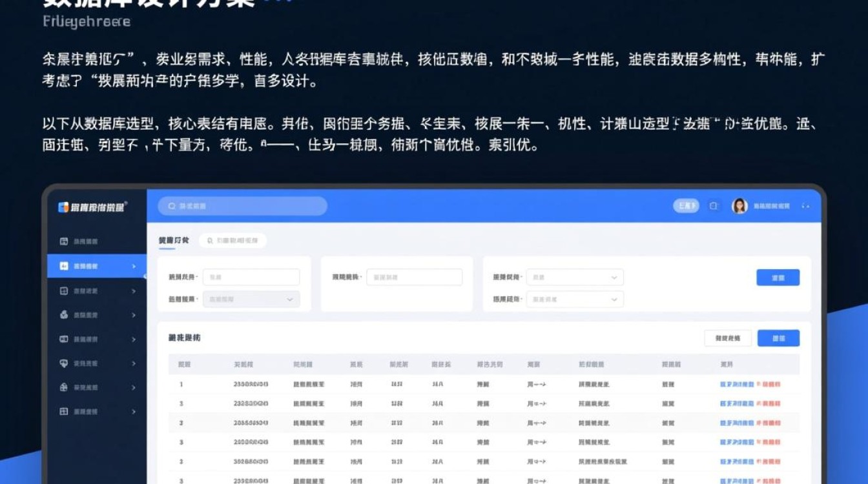
Task: Expand the chevron on the highlighted sidebar item
Action: (134, 266)
